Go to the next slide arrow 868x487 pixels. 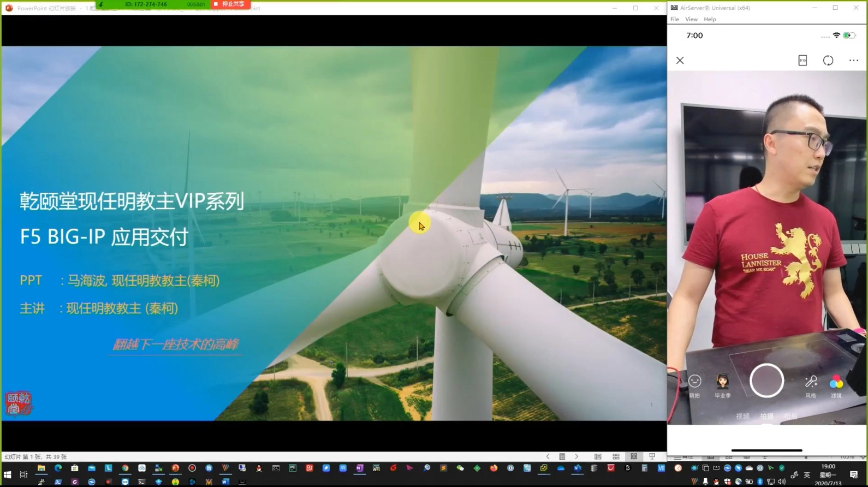tap(576, 456)
